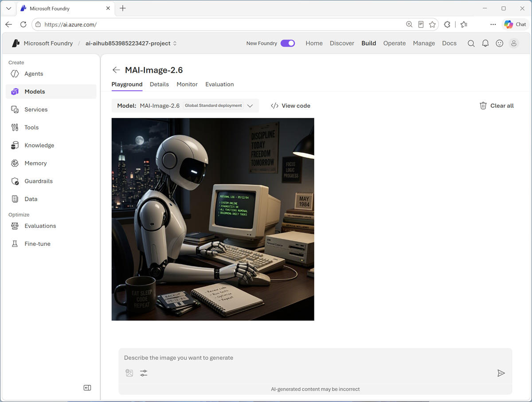The height and width of the screenshot is (402, 532).
Task: Click View code button
Action: (x=290, y=106)
